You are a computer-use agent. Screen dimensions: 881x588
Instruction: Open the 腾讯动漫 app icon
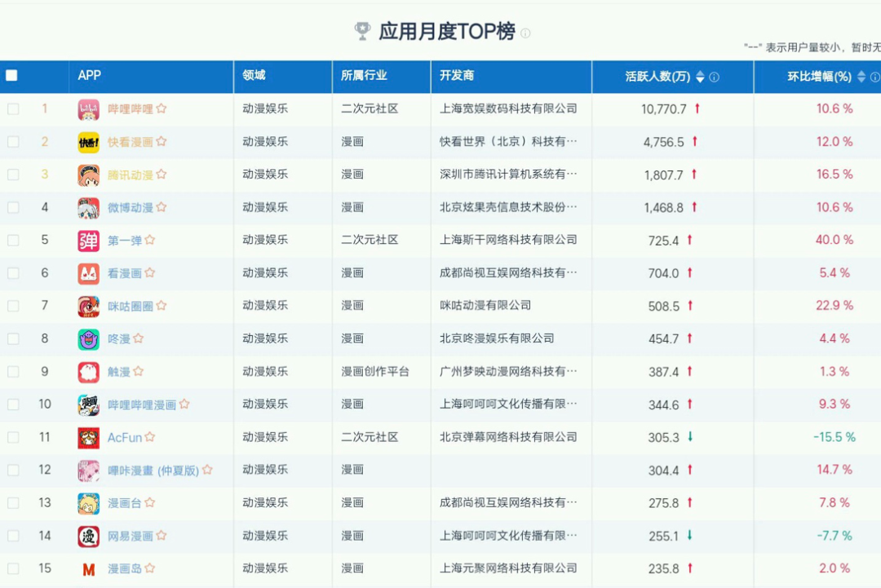(88, 175)
